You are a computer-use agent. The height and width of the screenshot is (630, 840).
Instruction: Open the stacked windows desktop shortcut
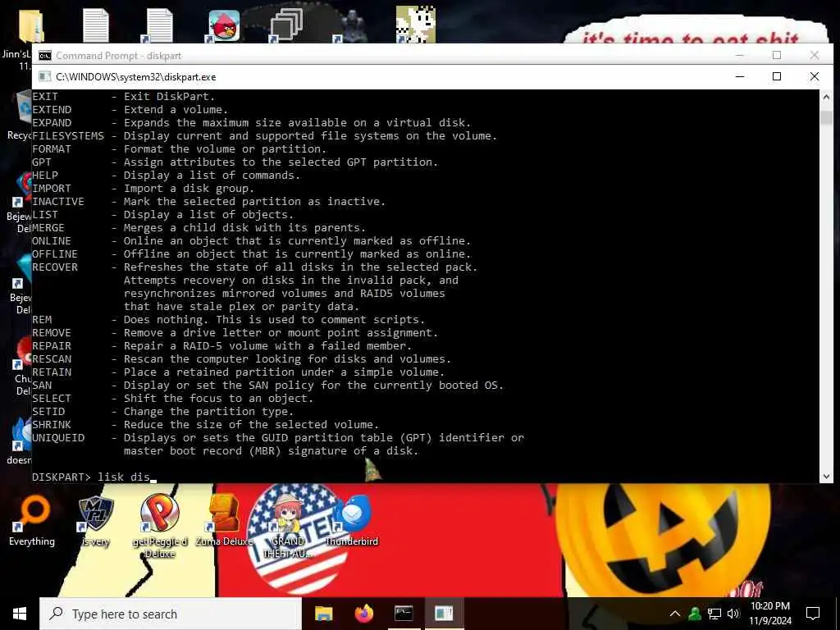[x=286, y=25]
